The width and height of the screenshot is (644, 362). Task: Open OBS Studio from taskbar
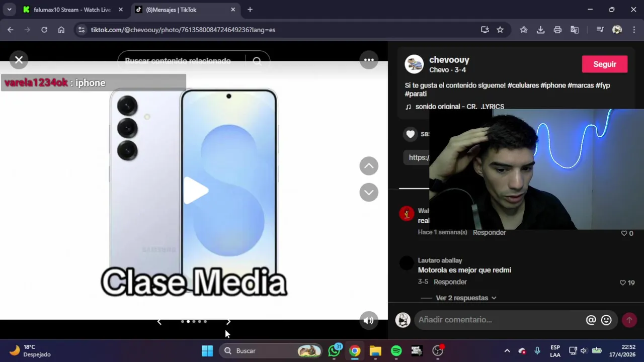click(x=438, y=350)
